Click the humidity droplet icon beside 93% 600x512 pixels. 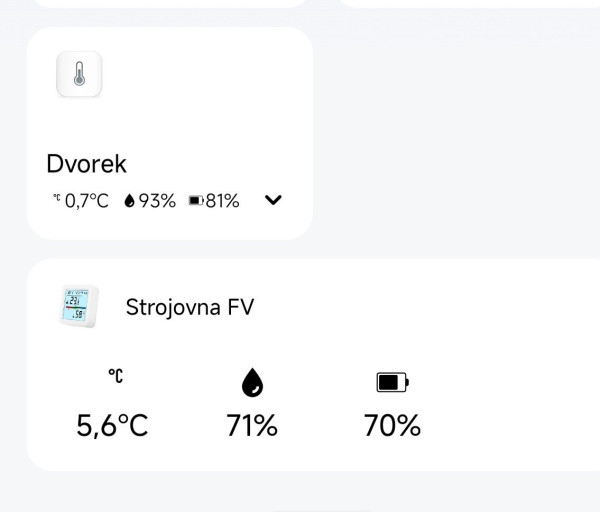129,201
